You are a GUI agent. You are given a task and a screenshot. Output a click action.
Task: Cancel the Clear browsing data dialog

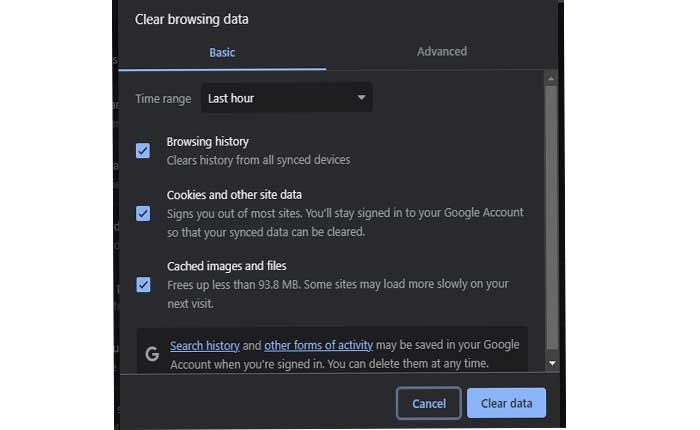coord(428,403)
